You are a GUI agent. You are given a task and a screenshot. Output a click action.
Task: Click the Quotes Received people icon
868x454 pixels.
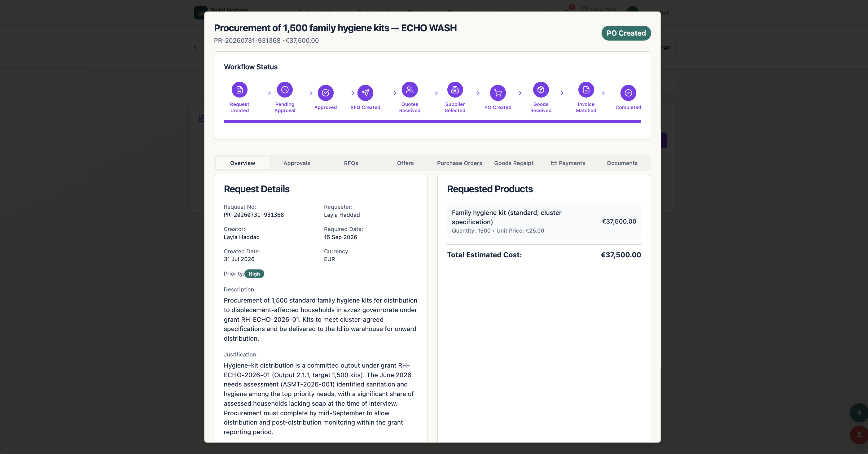coord(410,89)
